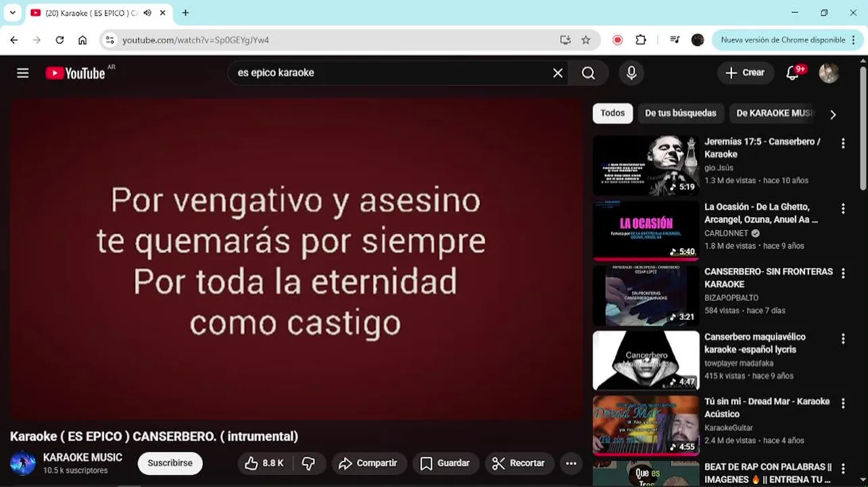Open the tab search dropdown
This screenshot has width=868, height=487.
click(x=12, y=12)
